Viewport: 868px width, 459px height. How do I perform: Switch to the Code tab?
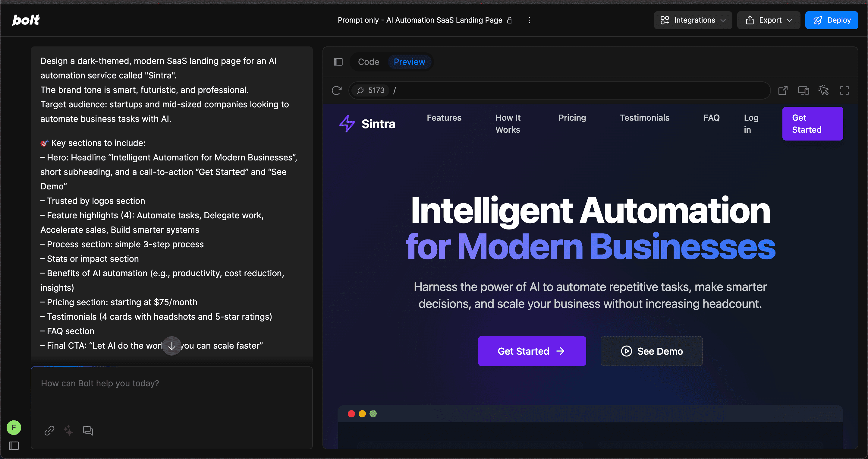pyautogui.click(x=368, y=62)
